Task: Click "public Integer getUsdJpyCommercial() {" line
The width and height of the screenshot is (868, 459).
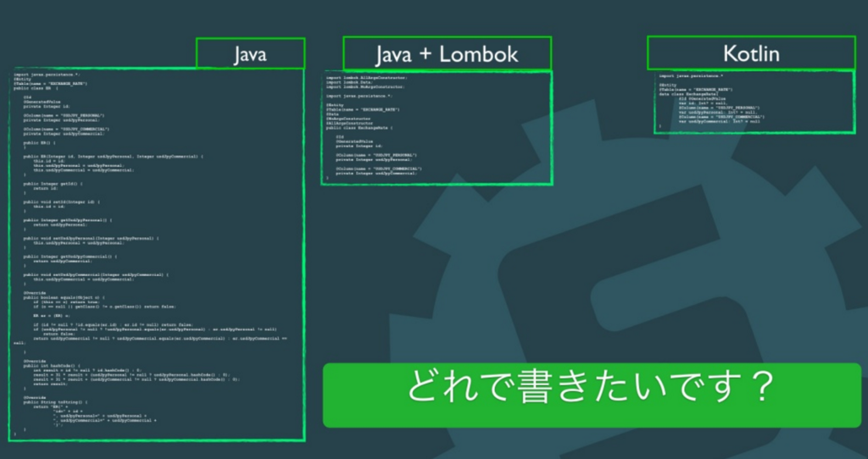Action: click(70, 257)
